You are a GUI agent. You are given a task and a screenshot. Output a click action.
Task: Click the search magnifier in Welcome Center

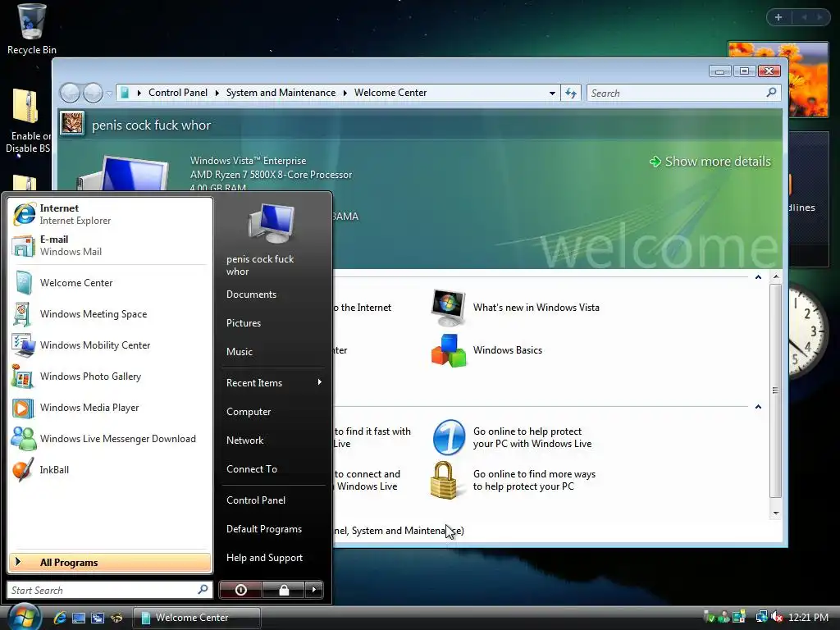771,93
